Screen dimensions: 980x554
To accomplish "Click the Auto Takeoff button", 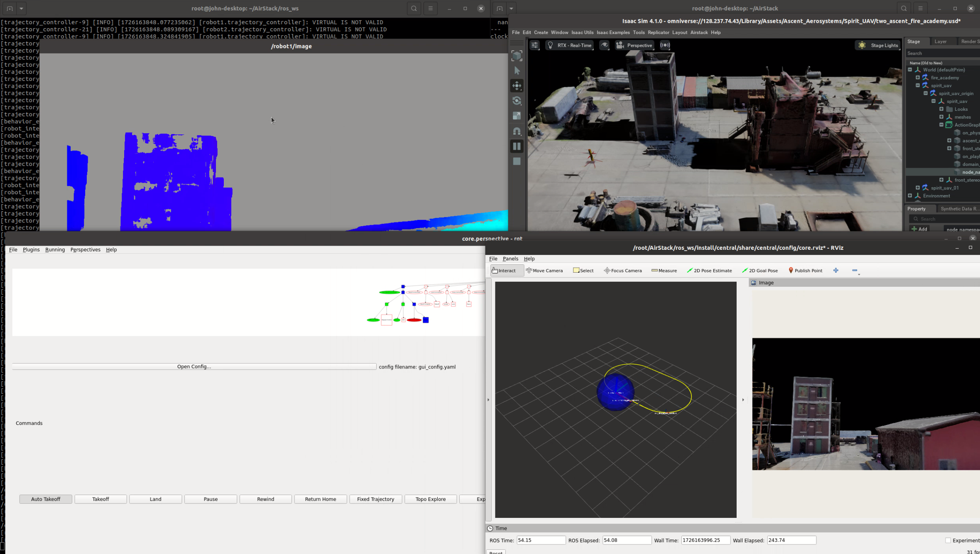I will pos(45,499).
